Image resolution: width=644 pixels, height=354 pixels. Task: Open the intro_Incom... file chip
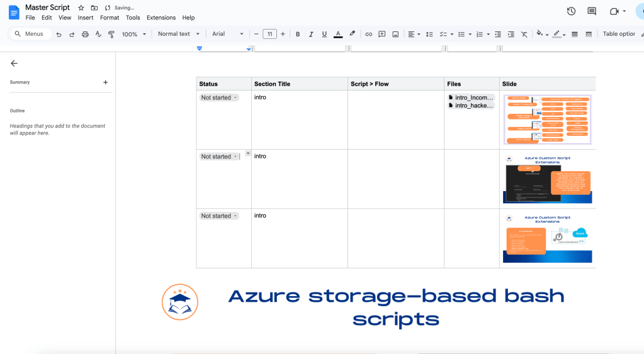coord(471,97)
